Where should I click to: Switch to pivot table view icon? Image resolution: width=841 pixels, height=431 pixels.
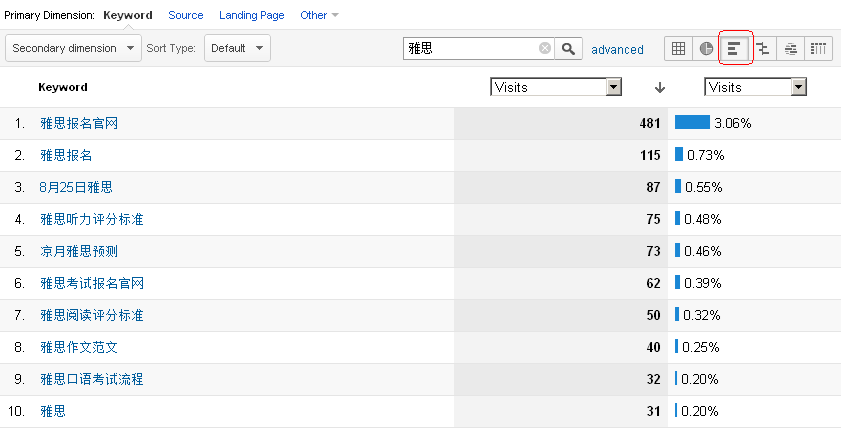(818, 49)
